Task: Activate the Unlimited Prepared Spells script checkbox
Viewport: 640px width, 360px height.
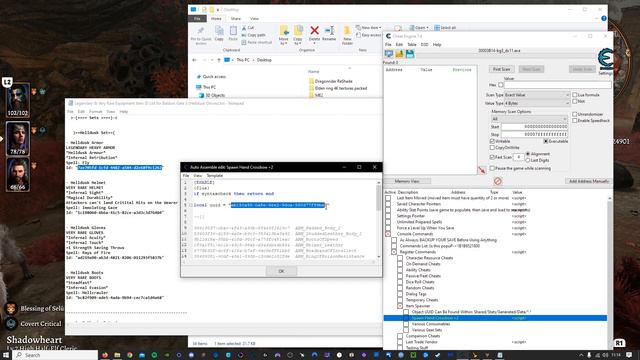Action: [x=388, y=222]
